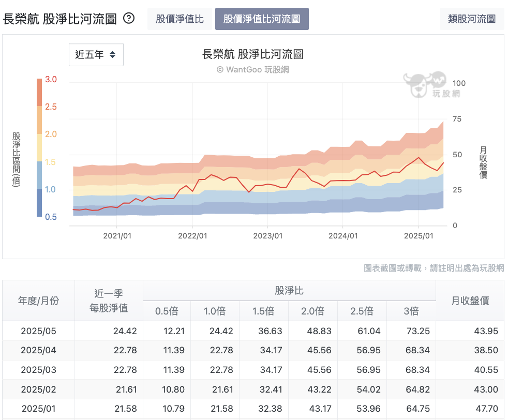Click the 2.5倍 column header
The image size is (508, 420).
pos(362,311)
